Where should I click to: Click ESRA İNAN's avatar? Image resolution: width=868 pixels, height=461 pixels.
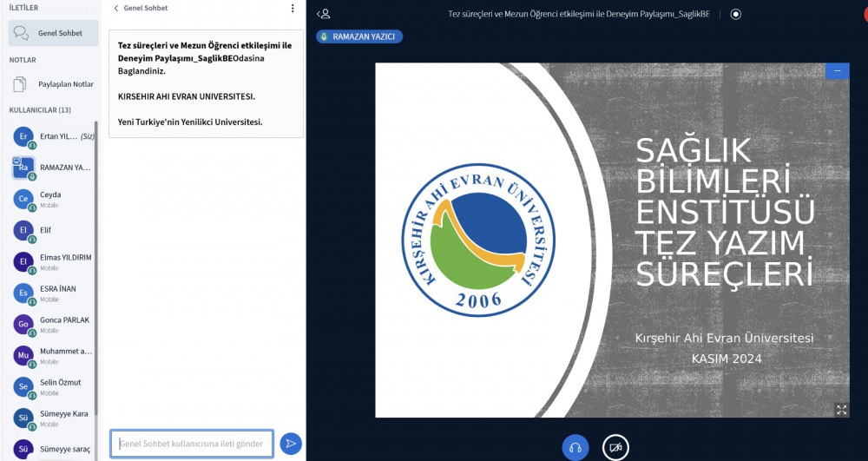(23, 293)
